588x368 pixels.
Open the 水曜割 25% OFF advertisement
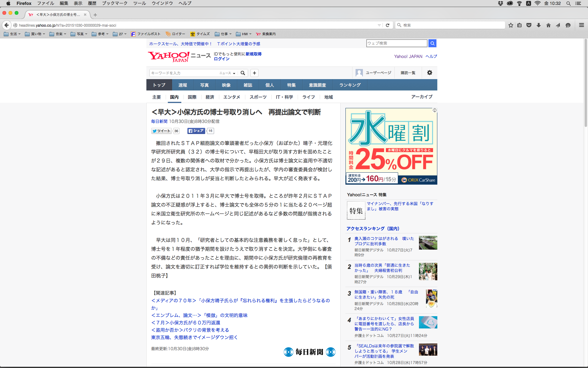(x=391, y=146)
